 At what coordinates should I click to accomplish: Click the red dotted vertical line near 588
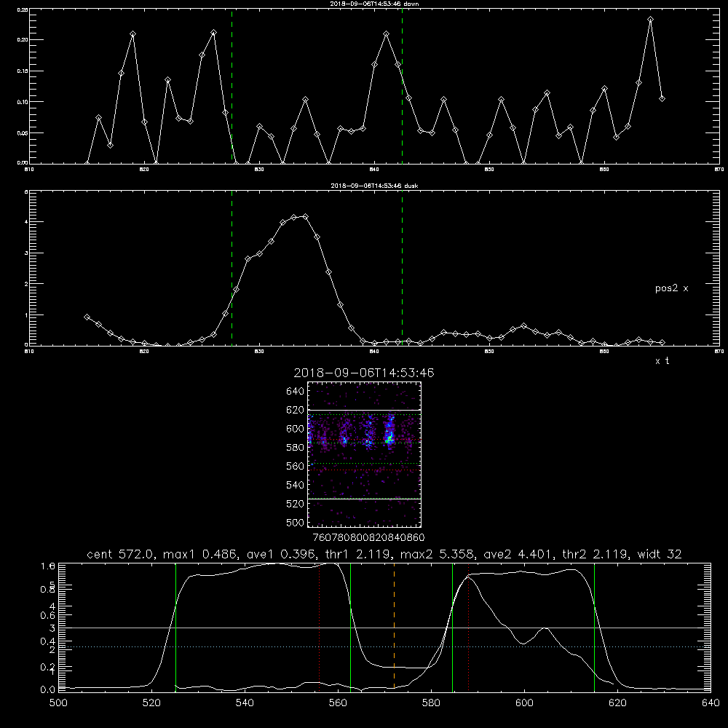tap(468, 626)
